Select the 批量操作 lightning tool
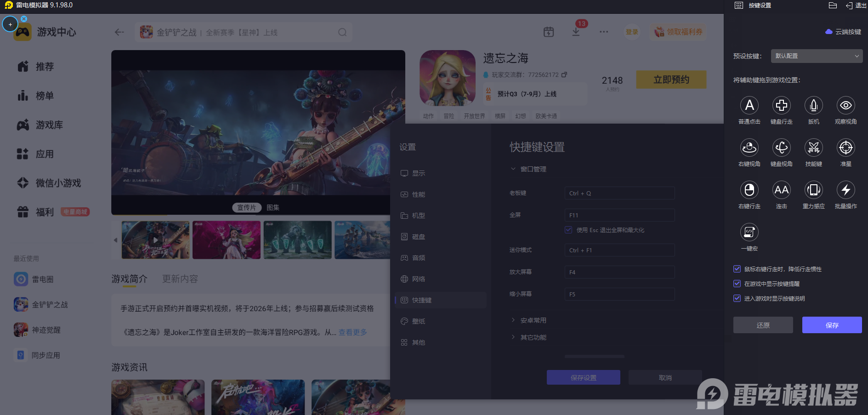This screenshot has height=415, width=868. click(x=846, y=190)
